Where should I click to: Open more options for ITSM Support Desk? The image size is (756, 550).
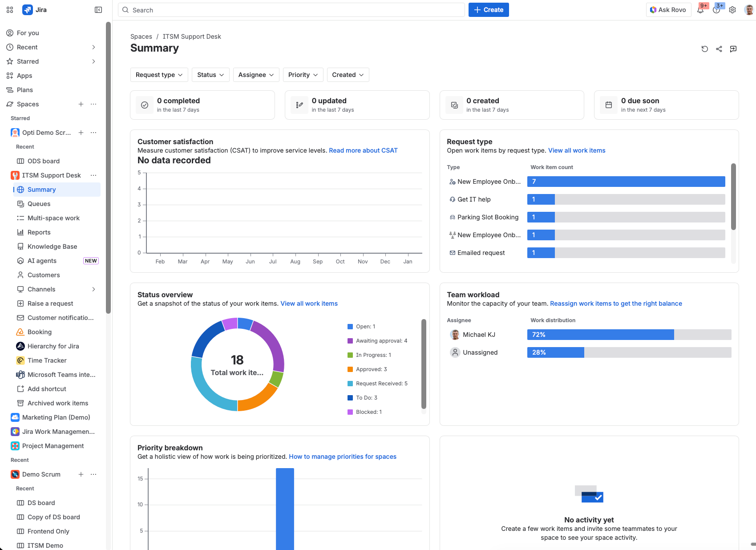(x=93, y=175)
